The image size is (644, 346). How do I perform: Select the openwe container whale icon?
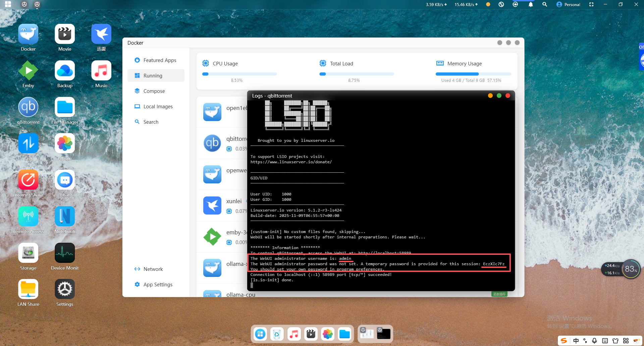(212, 174)
